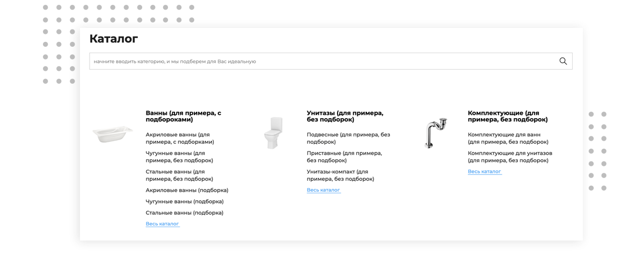Image resolution: width=644 pixels, height=255 pixels.
Task: Click the magnifying glass search icon
Action: pos(563,61)
